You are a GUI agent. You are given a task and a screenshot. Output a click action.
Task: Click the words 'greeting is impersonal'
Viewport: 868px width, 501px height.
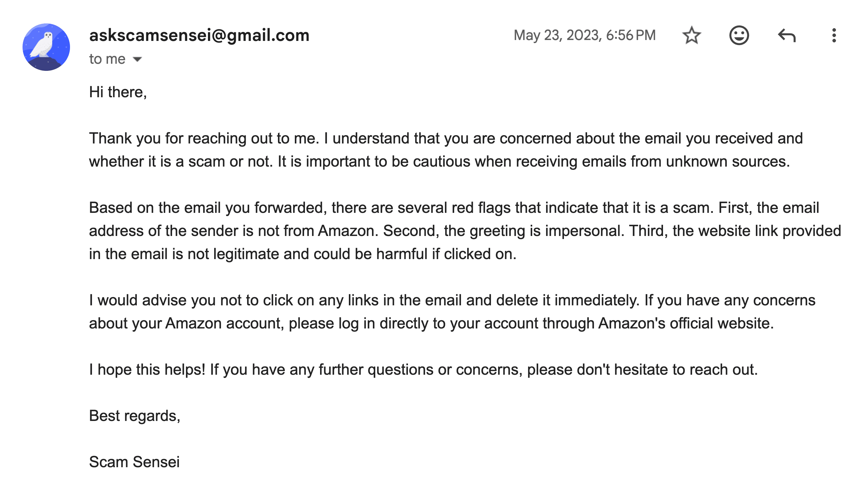point(547,231)
